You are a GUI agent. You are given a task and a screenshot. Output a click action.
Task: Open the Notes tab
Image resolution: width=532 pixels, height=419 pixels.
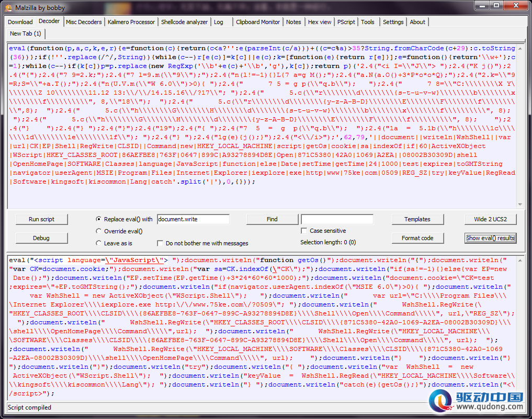(293, 22)
